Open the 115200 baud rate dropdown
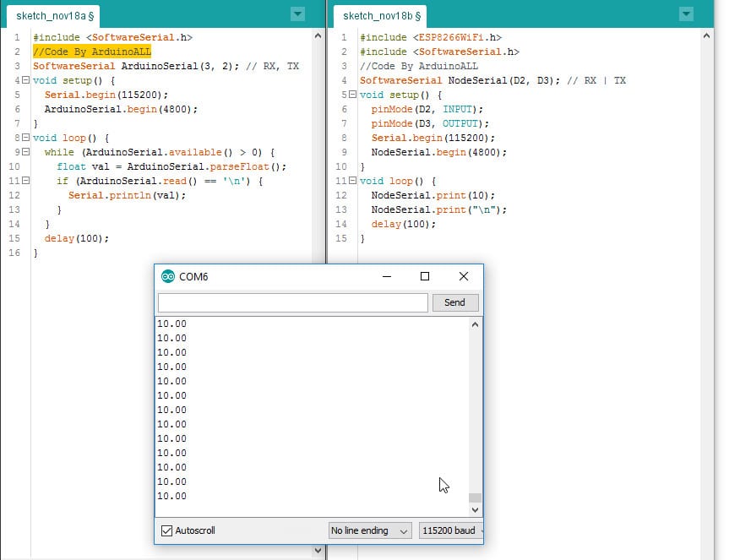729x560 pixels. 450,530
